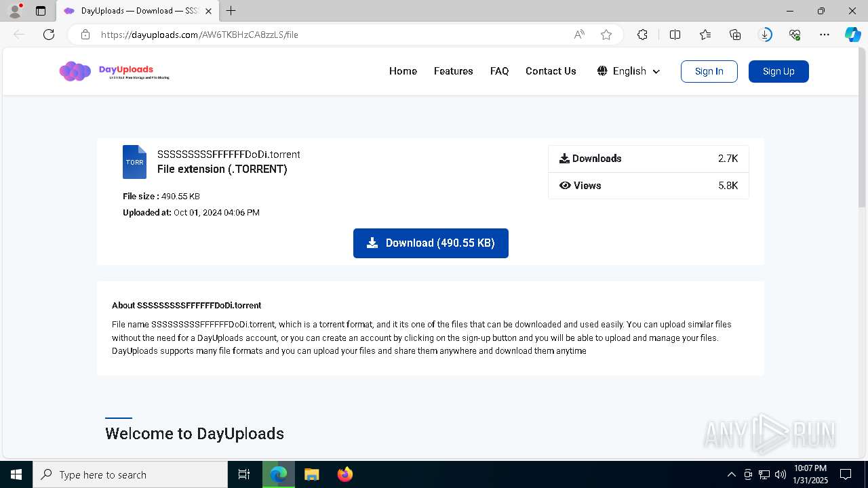868x488 pixels.
Task: Open the volume control tray icon
Action: (x=781, y=474)
